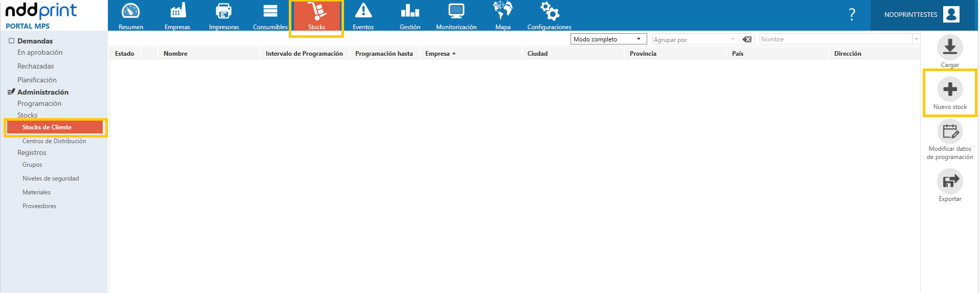This screenshot has width=980, height=293.
Task: Clear grouping with the eraser icon
Action: pyautogui.click(x=747, y=39)
